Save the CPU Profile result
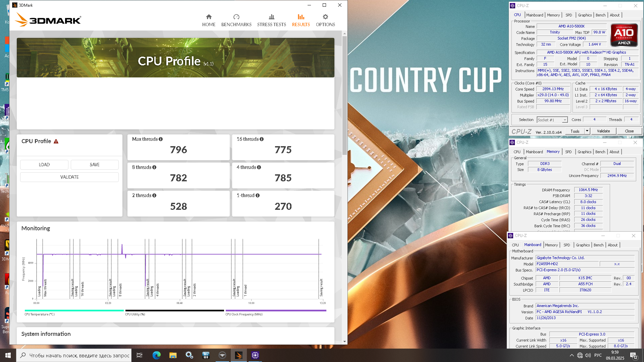644x362 pixels. point(95,165)
